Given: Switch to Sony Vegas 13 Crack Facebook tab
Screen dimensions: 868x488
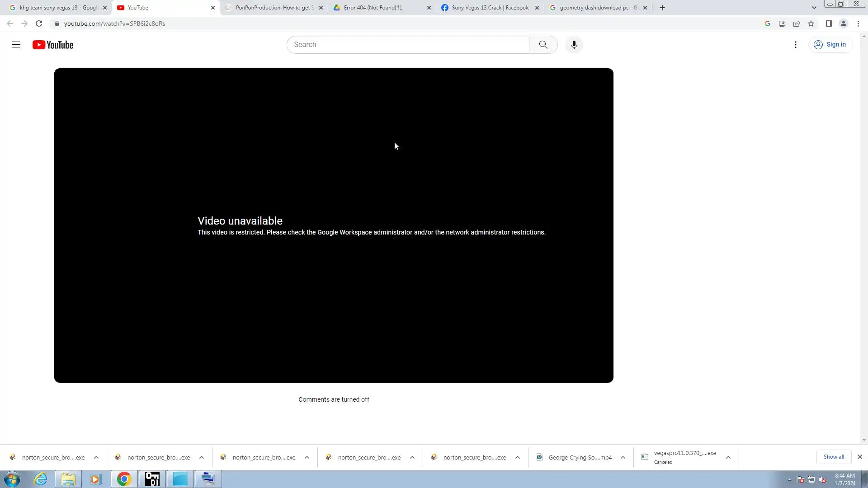Looking at the screenshot, I should coord(490,8).
